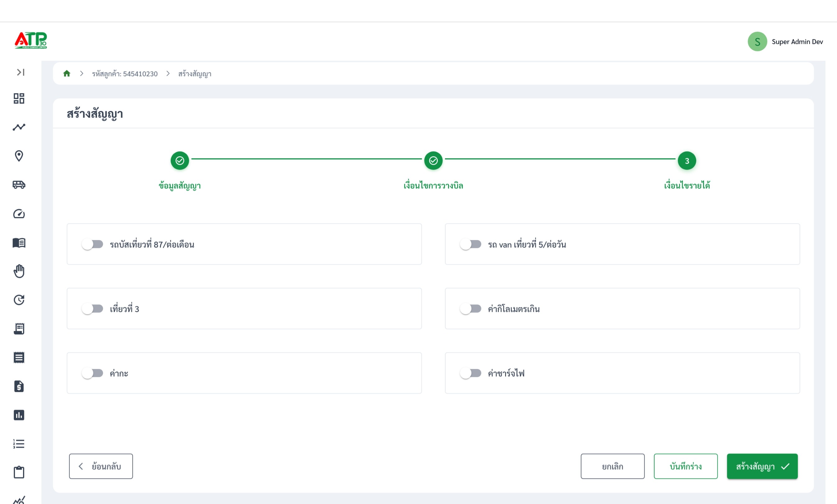Open the open-book icon in sidebar
Viewport: 837px width, 504px height.
19,243
